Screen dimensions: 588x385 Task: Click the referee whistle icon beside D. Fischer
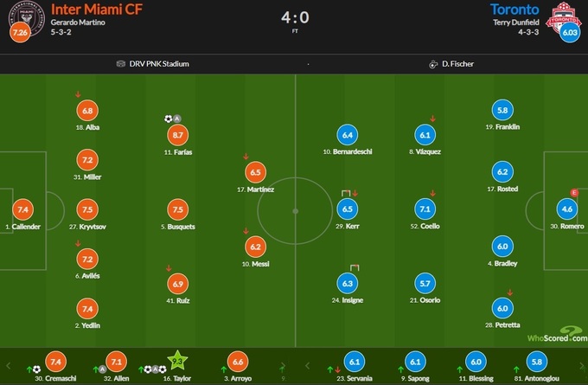tap(432, 64)
